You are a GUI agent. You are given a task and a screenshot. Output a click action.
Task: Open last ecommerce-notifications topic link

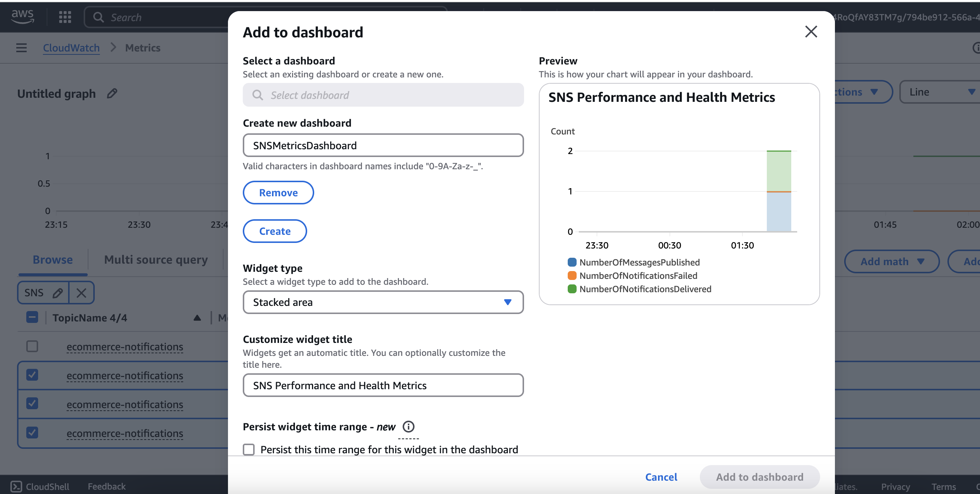click(x=125, y=433)
